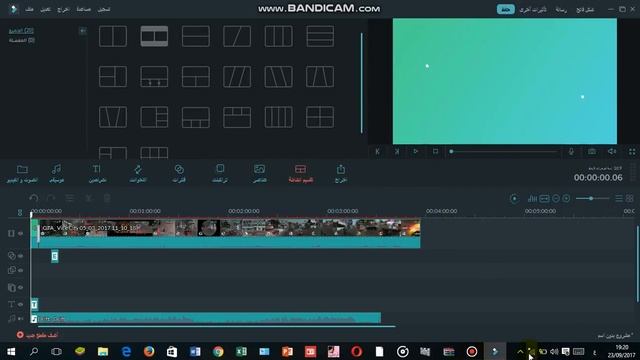Select the text clip marked T
The width and height of the screenshot is (640, 360).
[34, 304]
